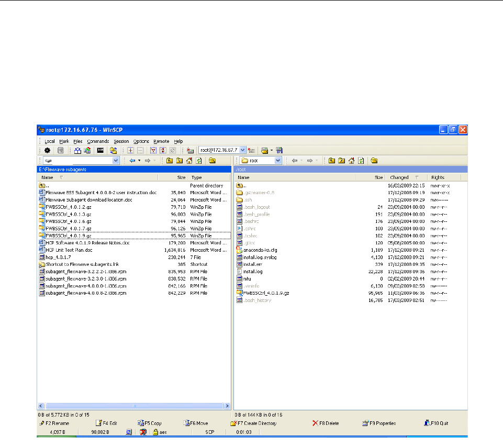
Task: Click F7 Create Directory button
Action: [x=253, y=423]
